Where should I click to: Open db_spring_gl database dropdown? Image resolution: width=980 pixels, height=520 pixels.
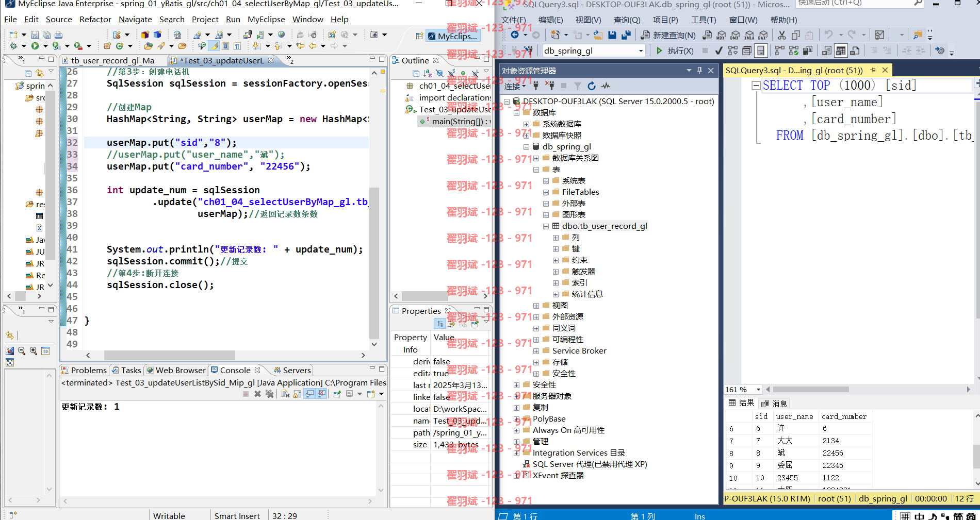tap(641, 51)
